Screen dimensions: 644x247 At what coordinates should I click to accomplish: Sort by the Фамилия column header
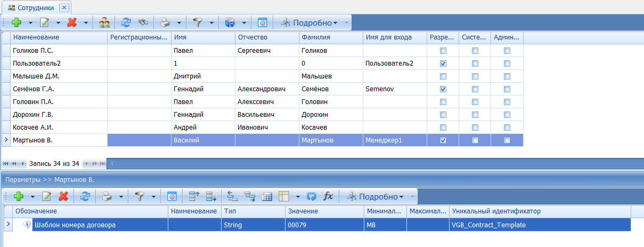pos(330,37)
